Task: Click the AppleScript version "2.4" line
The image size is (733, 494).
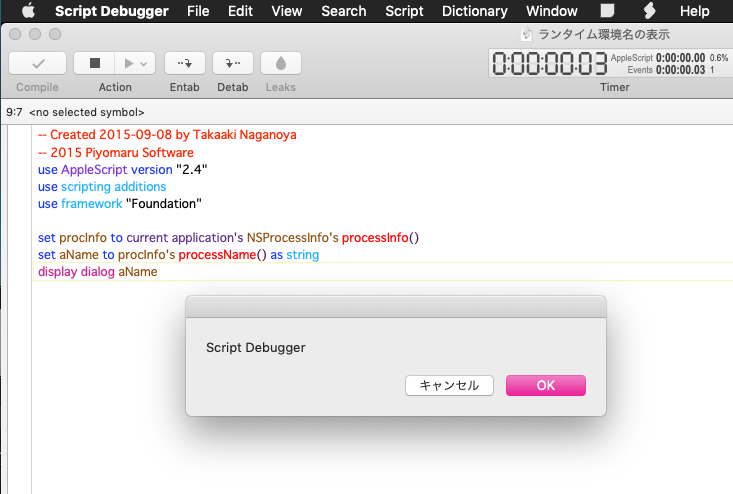Action: tap(122, 170)
